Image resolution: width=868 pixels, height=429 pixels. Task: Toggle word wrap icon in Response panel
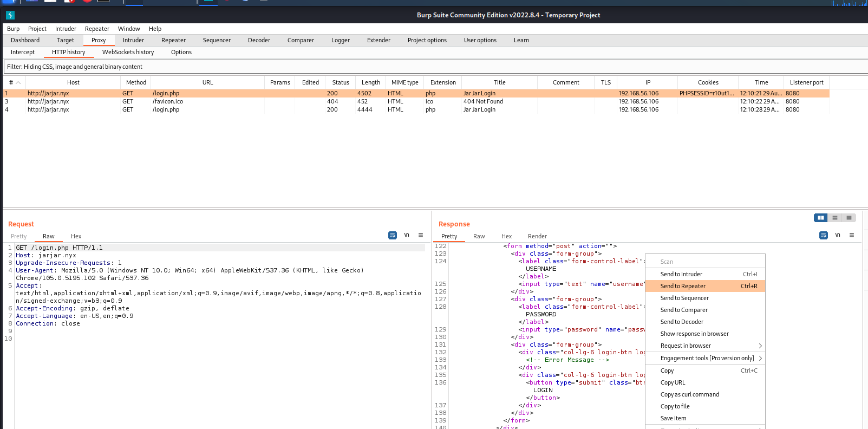point(824,235)
